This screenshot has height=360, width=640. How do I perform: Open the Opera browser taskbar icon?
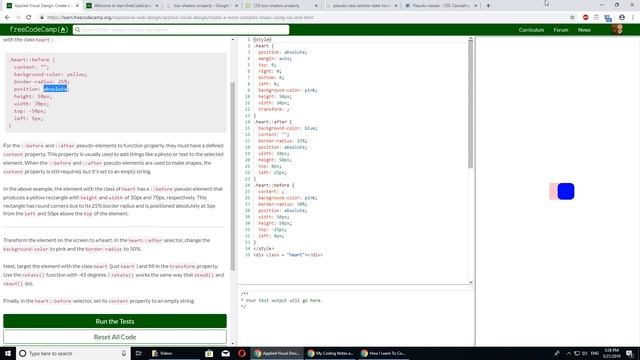pyautogui.click(x=242, y=353)
